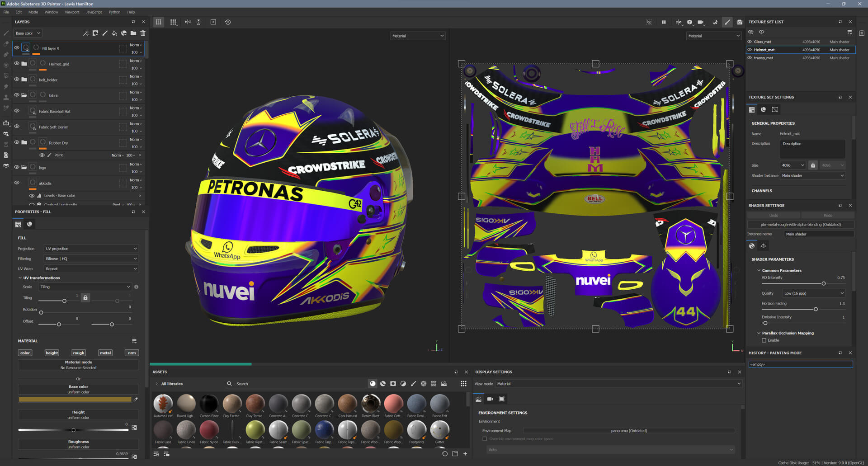Click the circular reset icon in the viewport toolbar
The width and height of the screenshot is (868, 466).
228,22
